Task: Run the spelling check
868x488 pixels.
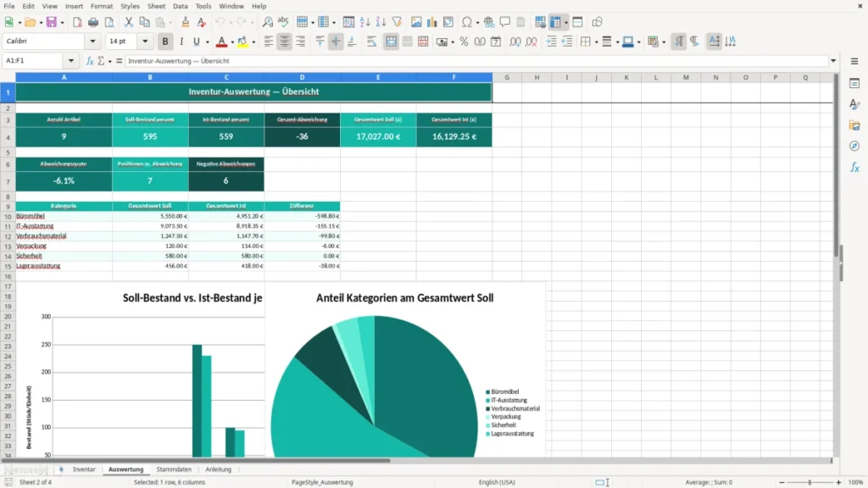Action: pos(283,22)
